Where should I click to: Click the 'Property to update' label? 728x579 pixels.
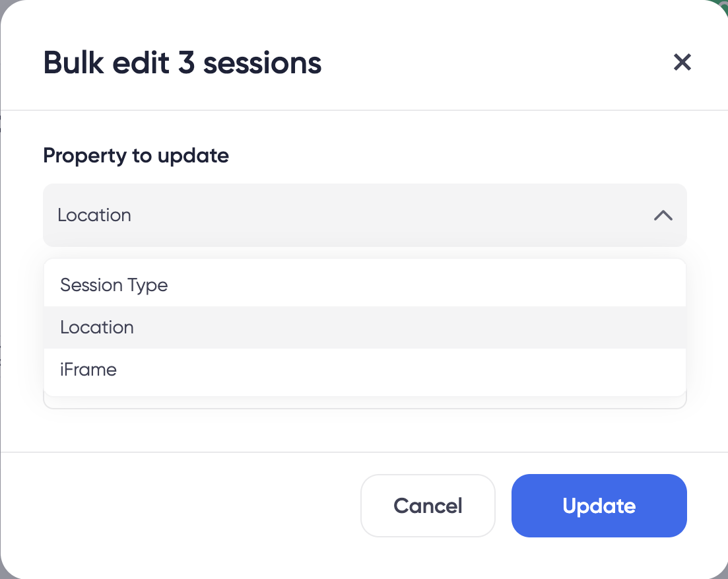pos(136,156)
